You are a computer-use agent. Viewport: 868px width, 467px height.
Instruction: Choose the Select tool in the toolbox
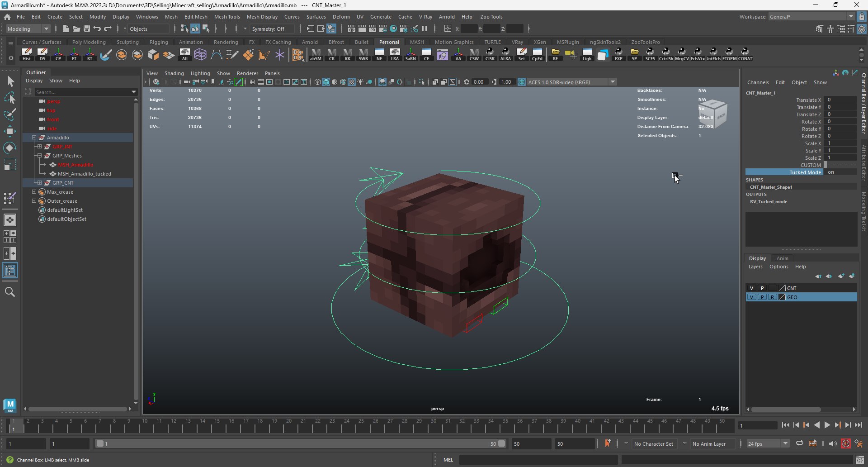tap(10, 81)
